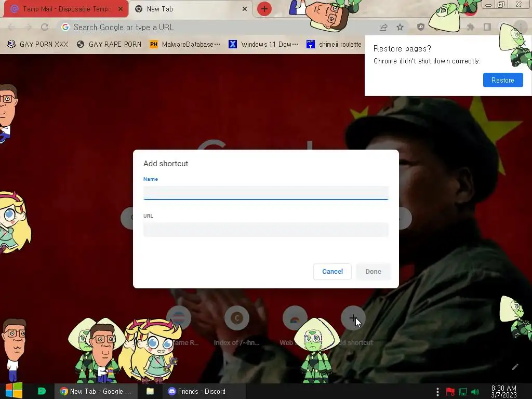
Task: Close the Temp Mail tab
Action: pos(120,9)
